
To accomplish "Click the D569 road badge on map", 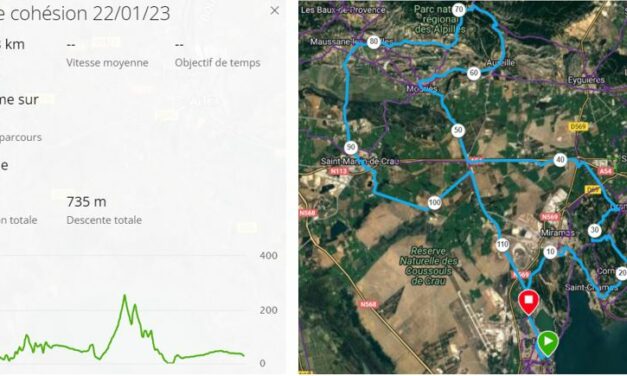I will pos(578,127).
